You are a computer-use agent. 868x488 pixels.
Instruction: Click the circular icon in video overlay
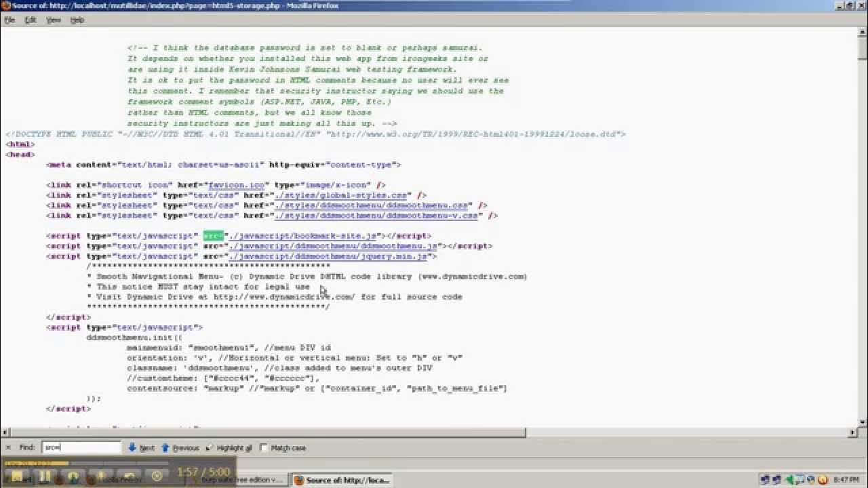tap(157, 476)
